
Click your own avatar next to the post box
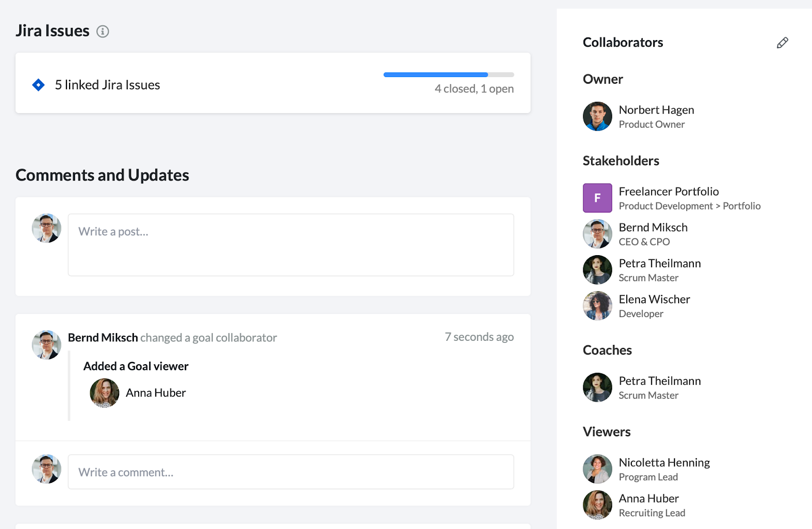click(x=46, y=228)
